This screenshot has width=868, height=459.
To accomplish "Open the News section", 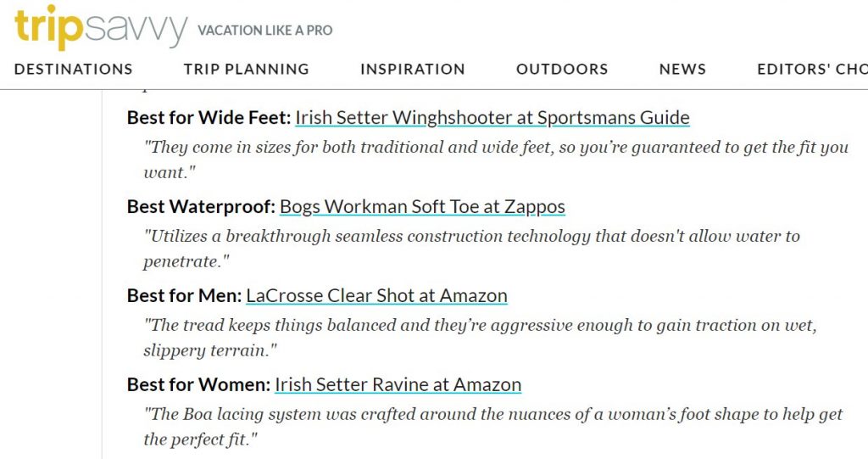I will [x=682, y=70].
